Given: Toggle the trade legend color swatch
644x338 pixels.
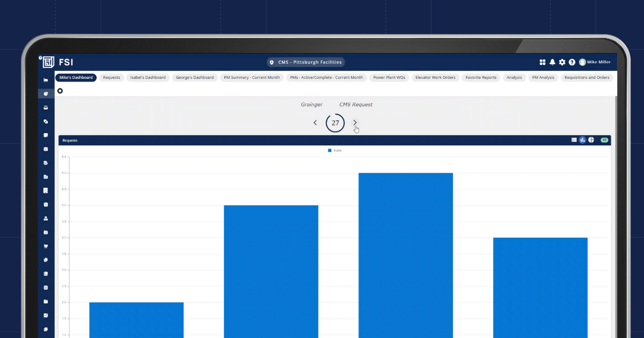Looking at the screenshot, I should (x=330, y=151).
